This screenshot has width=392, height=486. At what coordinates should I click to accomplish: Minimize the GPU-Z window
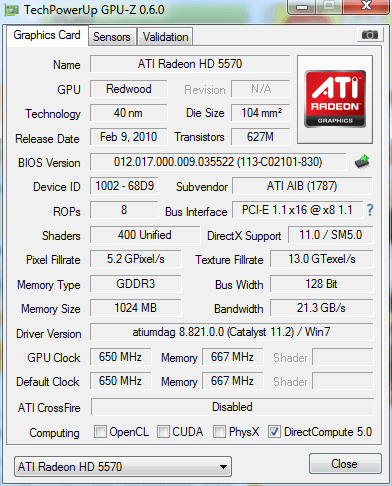coord(302,7)
